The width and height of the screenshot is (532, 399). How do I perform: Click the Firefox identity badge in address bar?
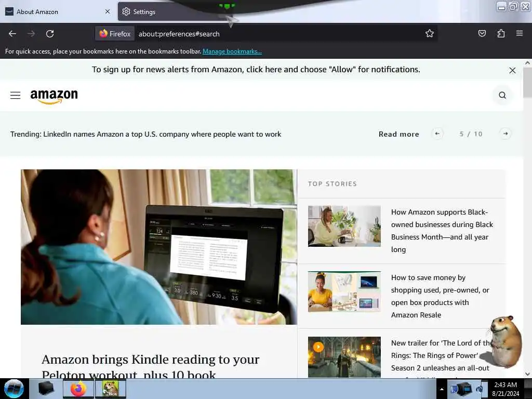115,34
